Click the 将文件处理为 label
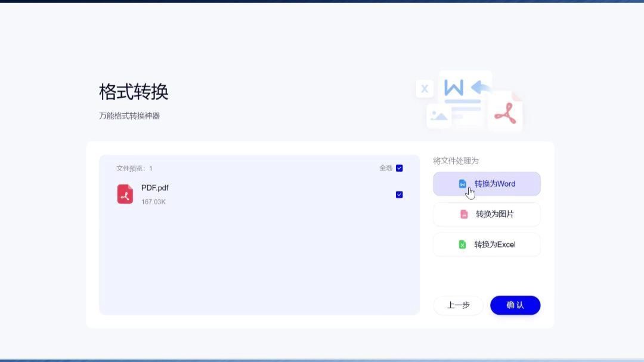 point(456,160)
